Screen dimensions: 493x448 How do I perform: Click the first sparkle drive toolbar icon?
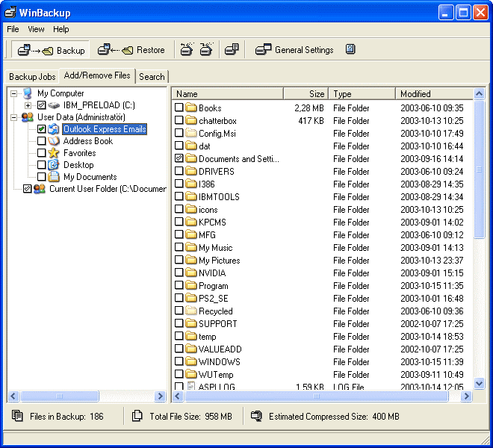(x=187, y=49)
